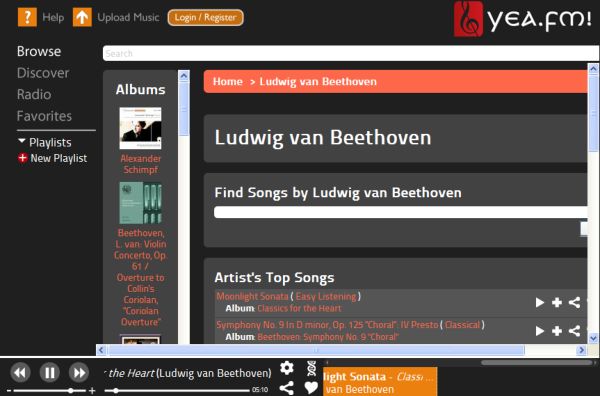600x396 pixels.
Task: Click the DNA icon in the player
Action: [311, 368]
